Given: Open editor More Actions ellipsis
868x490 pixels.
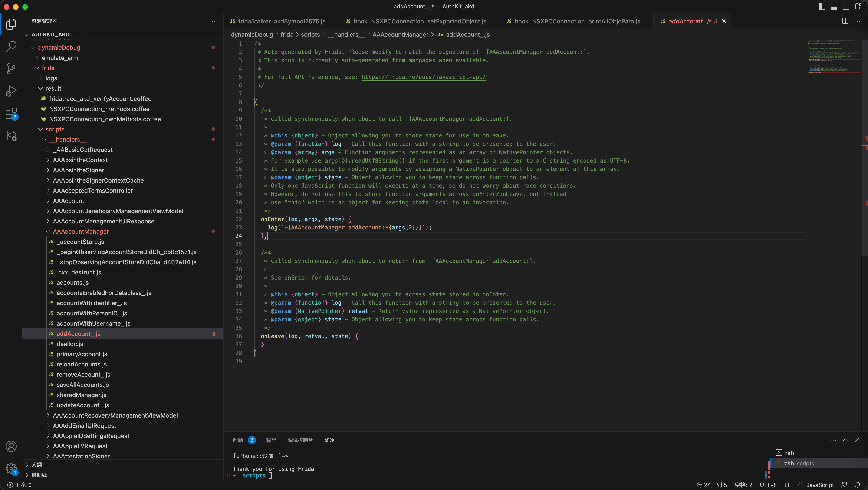Looking at the screenshot, I should 857,21.
